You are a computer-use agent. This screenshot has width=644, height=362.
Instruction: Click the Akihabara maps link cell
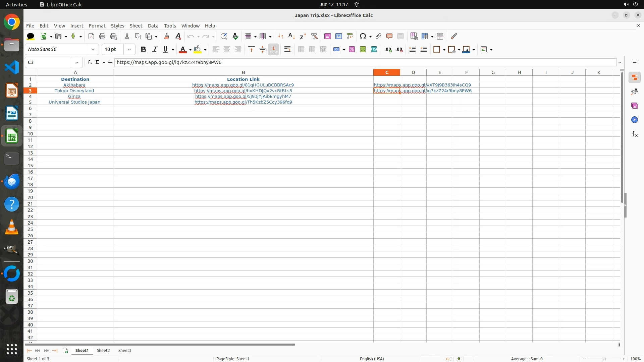click(243, 85)
